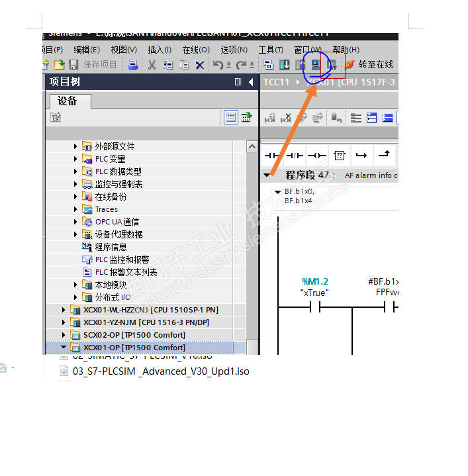Collapse the BF.b1x0 comment arrow
468x476 pixels.
coord(277,192)
